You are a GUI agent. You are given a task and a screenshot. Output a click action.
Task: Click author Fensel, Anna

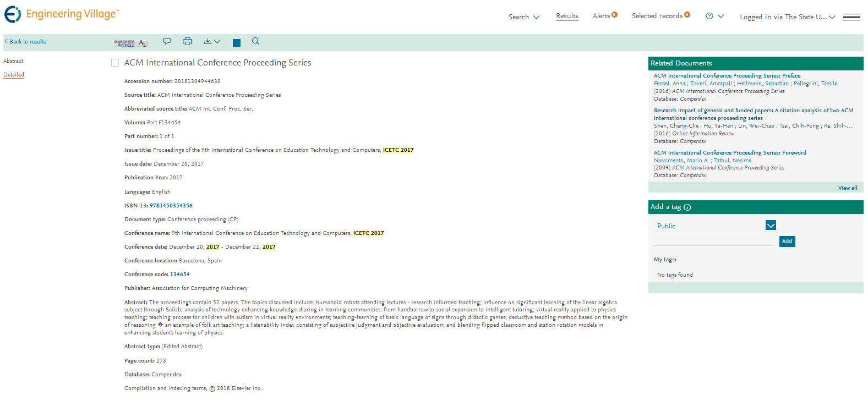click(x=669, y=84)
